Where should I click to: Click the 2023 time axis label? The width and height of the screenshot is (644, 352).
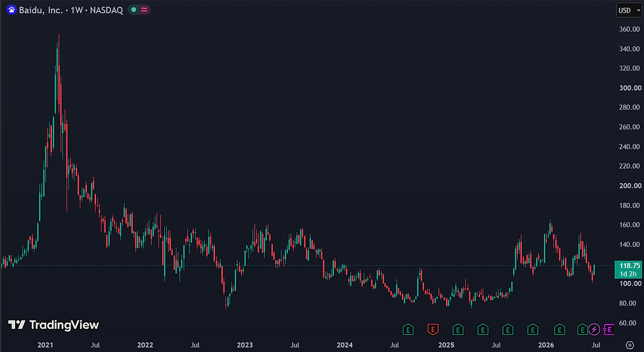[x=244, y=345]
